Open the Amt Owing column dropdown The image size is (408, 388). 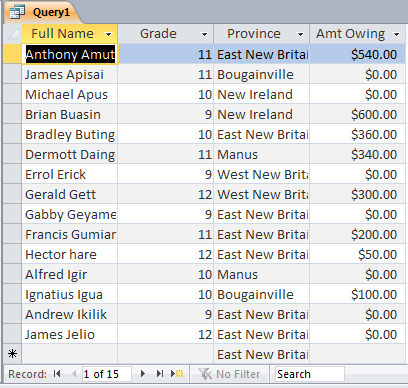[x=396, y=34]
